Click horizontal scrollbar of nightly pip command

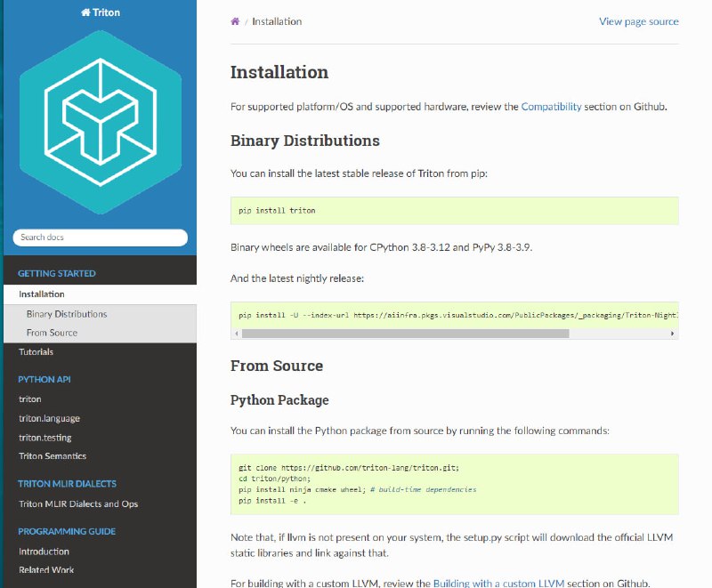405,334
